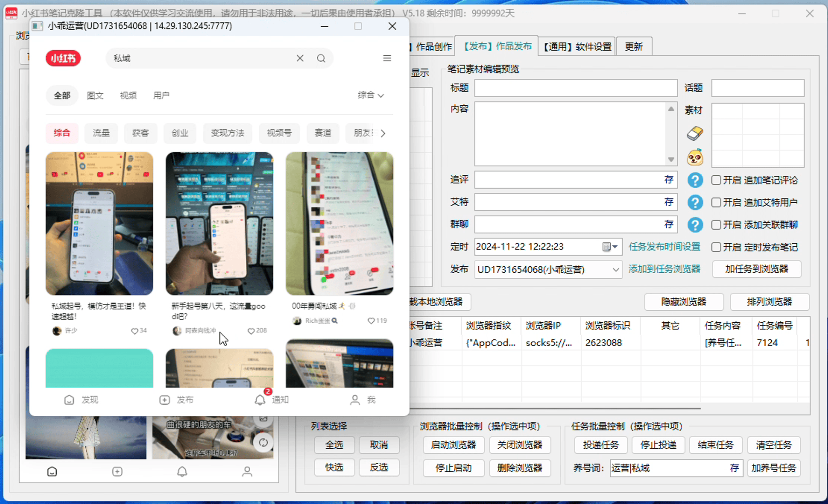Click bell icon in background browser panel
The image size is (828, 504).
coord(182,471)
